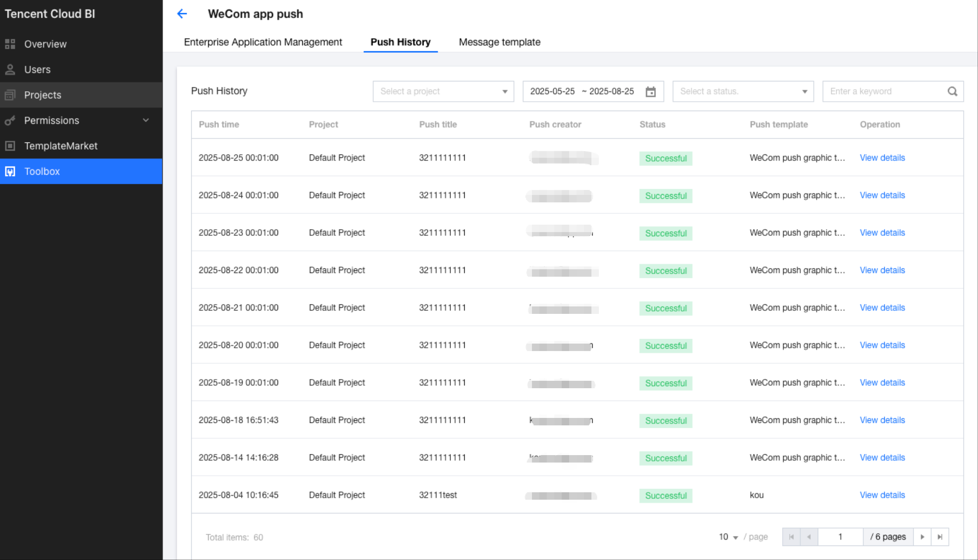Open the Select a project dropdown
The image size is (978, 560).
point(443,91)
